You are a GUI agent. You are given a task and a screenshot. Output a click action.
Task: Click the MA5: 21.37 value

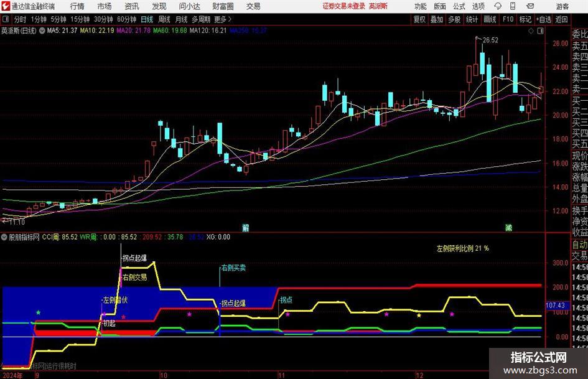click(x=62, y=30)
